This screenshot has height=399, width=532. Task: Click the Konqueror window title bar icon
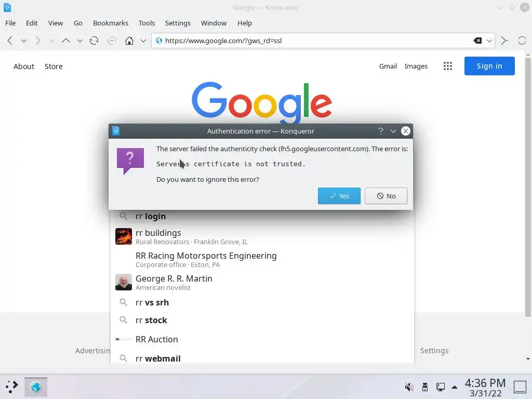pos(7,7)
